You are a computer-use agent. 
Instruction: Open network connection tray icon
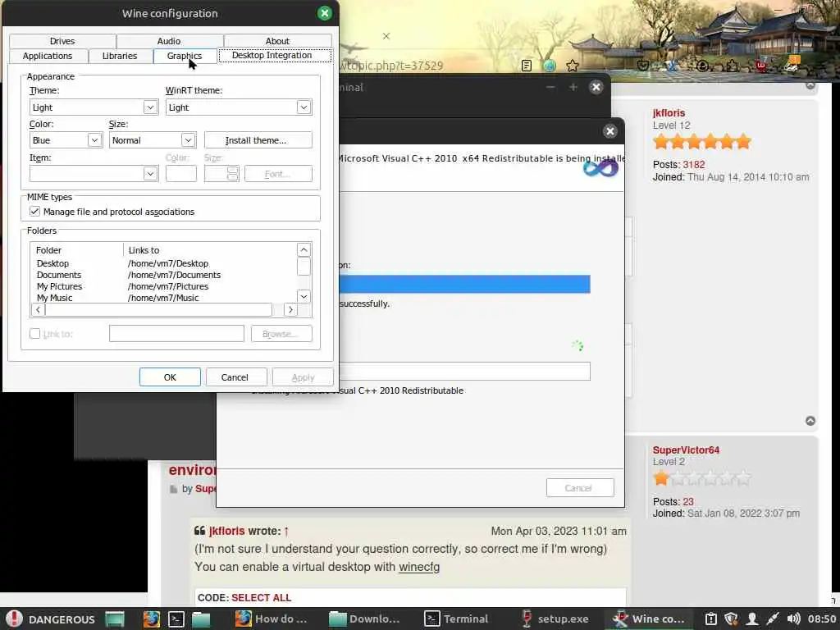[773, 619]
